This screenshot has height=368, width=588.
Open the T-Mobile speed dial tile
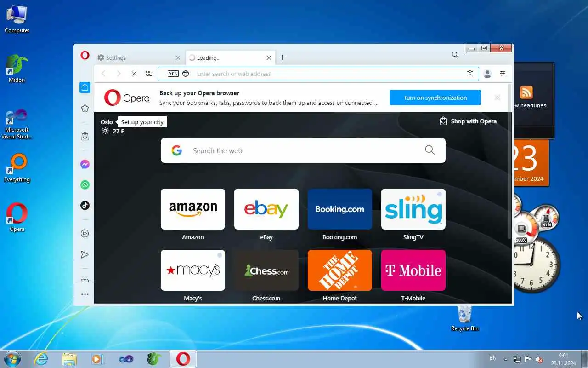coord(413,270)
